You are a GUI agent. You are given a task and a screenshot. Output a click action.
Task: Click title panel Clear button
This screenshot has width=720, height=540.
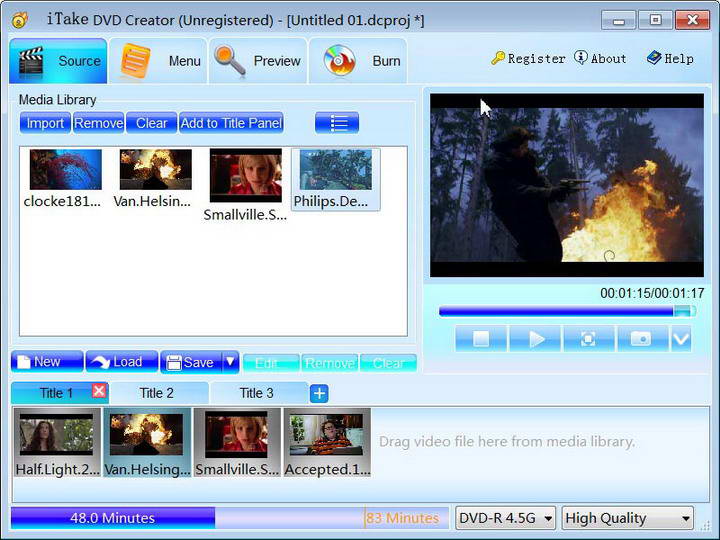388,363
